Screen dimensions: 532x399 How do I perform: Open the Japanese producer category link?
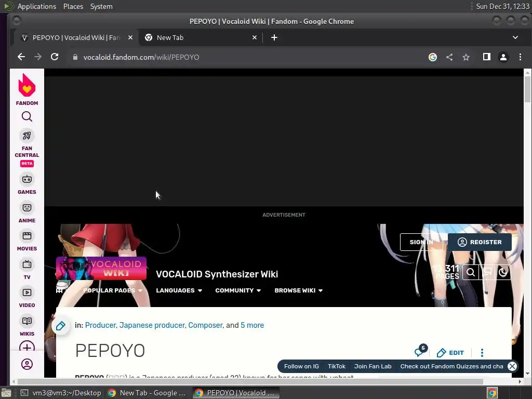pos(152,325)
